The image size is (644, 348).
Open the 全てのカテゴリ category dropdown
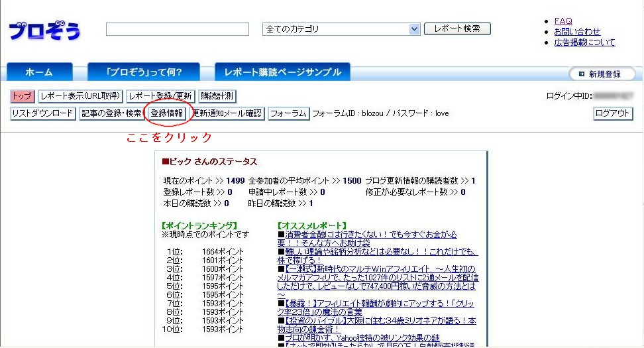point(341,29)
